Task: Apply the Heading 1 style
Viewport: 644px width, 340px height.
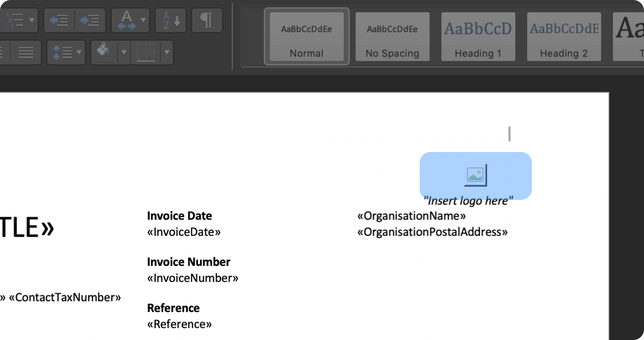Action: (x=478, y=37)
